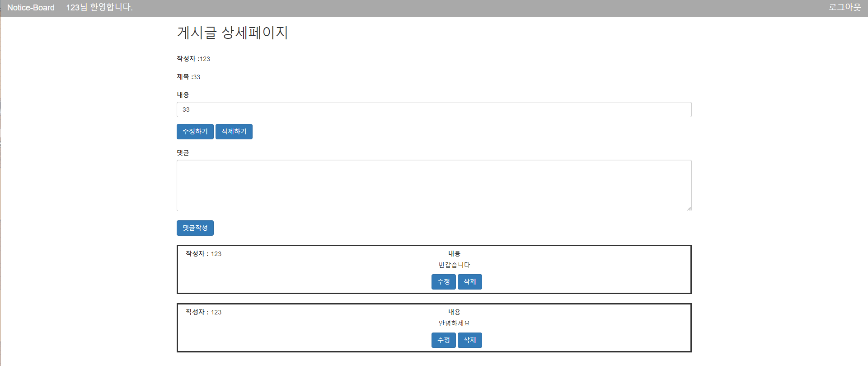The image size is (868, 366).
Task: Click 수정 on the 안녕하세요 comment
Action: 443,340
